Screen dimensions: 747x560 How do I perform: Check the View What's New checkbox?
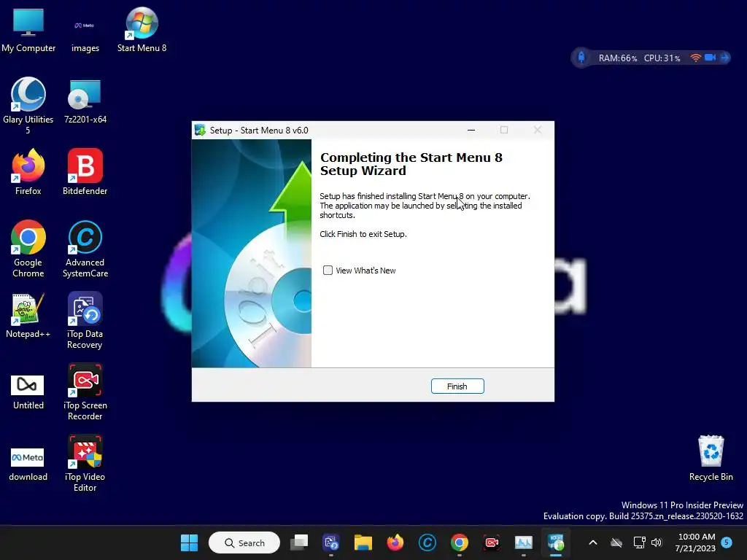coord(328,271)
